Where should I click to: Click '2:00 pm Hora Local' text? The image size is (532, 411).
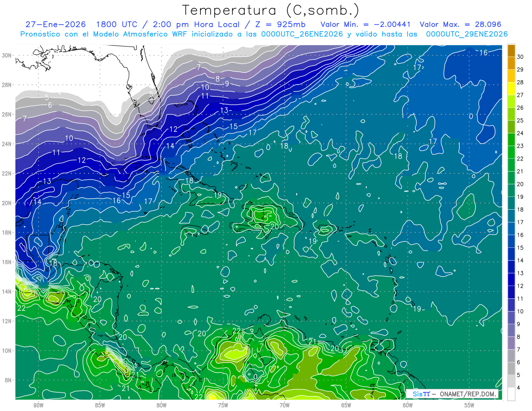[197, 24]
